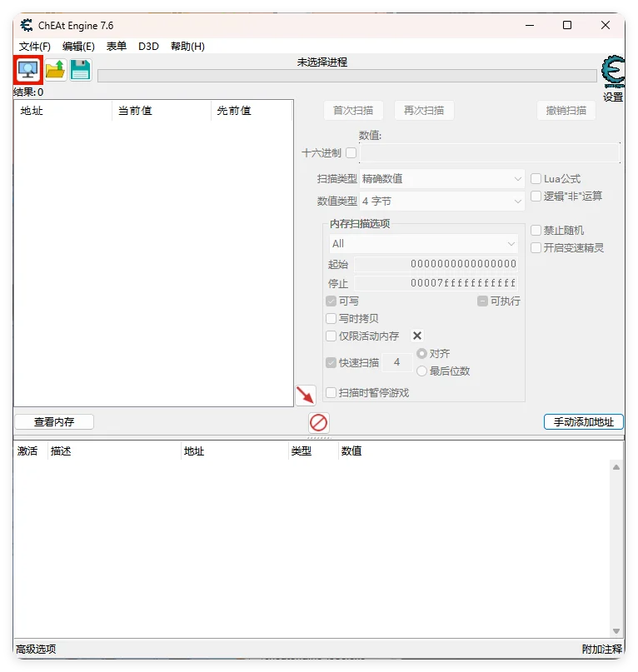638x672 pixels.
Task: Open the process list with the computer icon
Action: pos(27,70)
